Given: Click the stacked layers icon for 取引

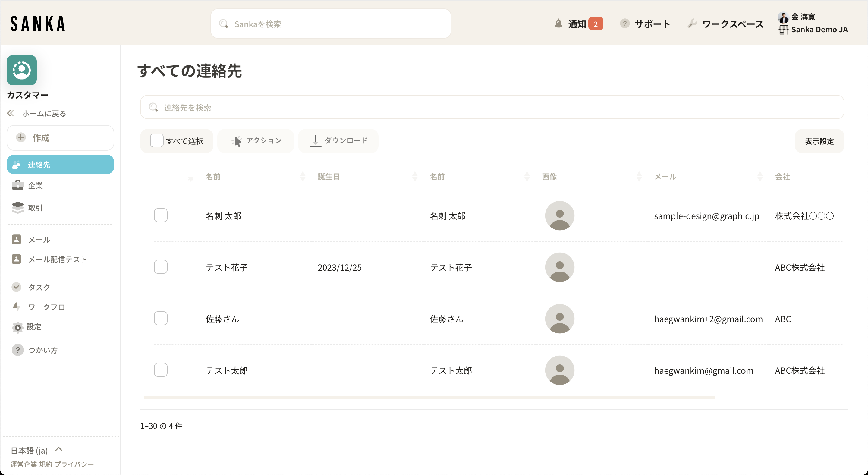Looking at the screenshot, I should click(17, 208).
